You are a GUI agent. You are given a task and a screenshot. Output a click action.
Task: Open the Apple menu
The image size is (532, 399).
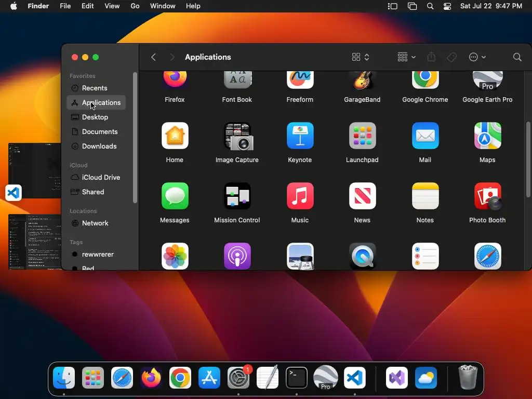[14, 6]
